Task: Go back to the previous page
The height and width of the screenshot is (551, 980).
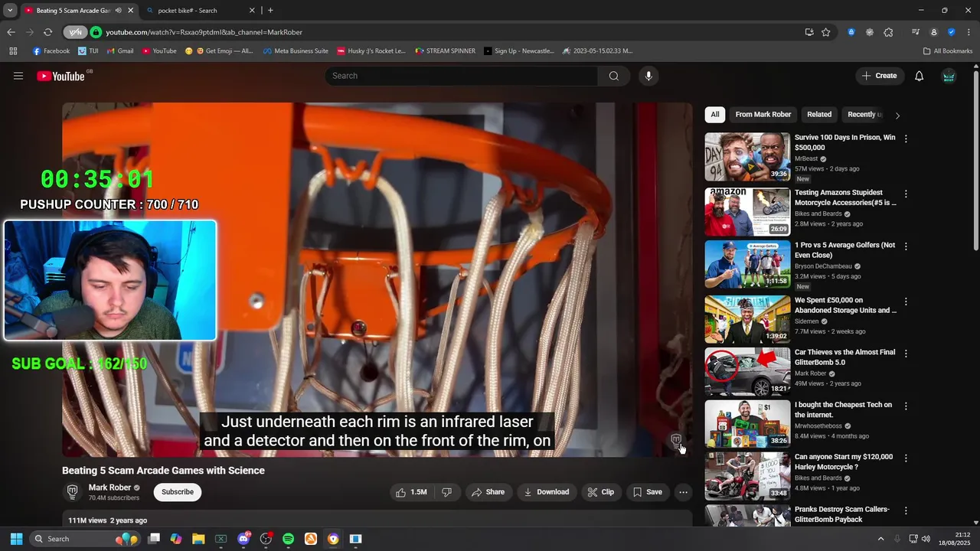Action: (x=11, y=32)
